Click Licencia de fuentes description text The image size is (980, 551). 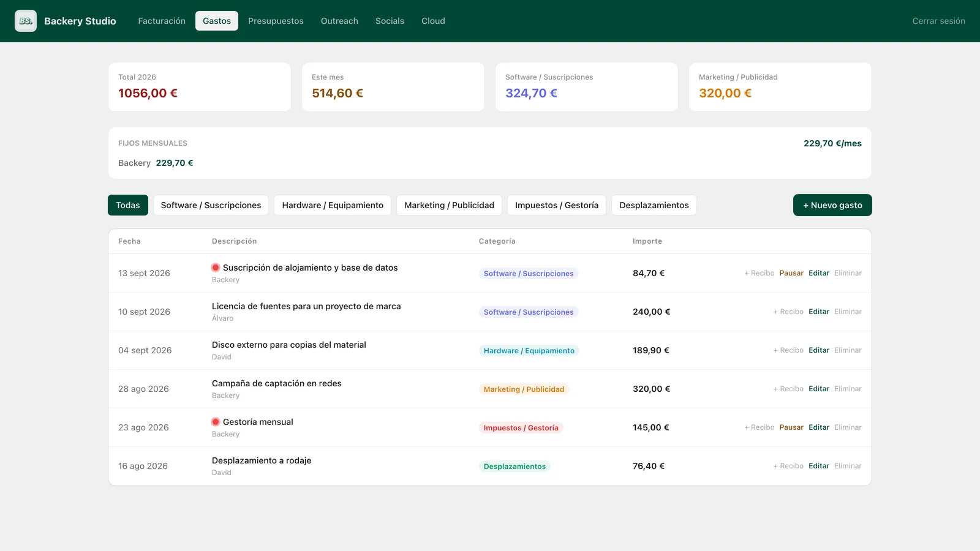point(306,306)
